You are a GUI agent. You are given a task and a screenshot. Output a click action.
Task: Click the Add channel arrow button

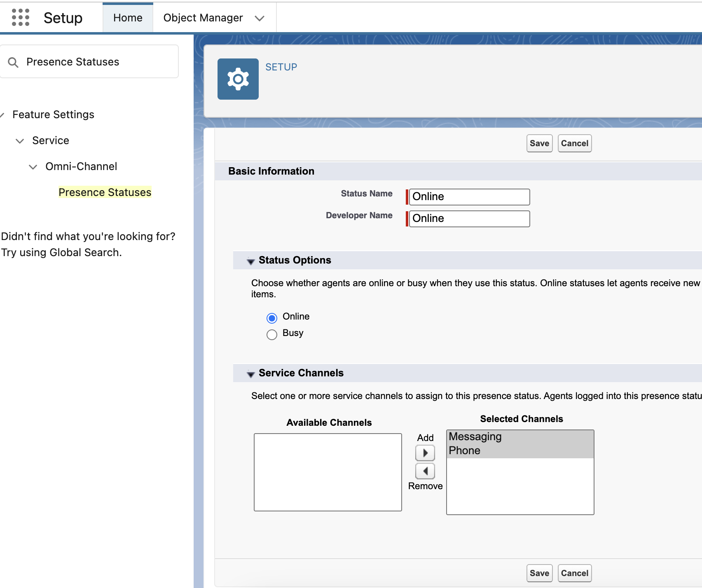pyautogui.click(x=425, y=453)
